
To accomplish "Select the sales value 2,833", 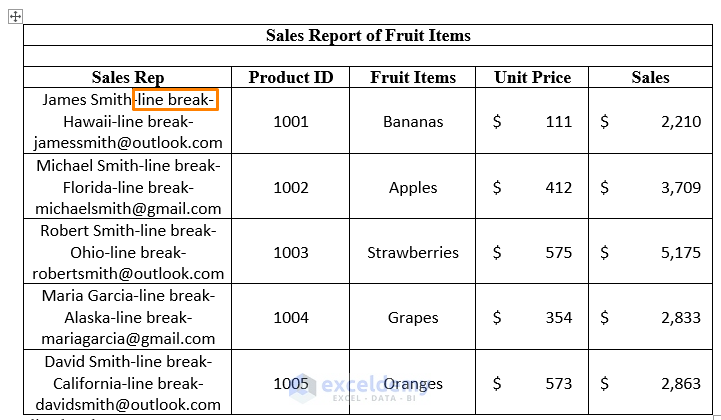I will click(x=681, y=317).
